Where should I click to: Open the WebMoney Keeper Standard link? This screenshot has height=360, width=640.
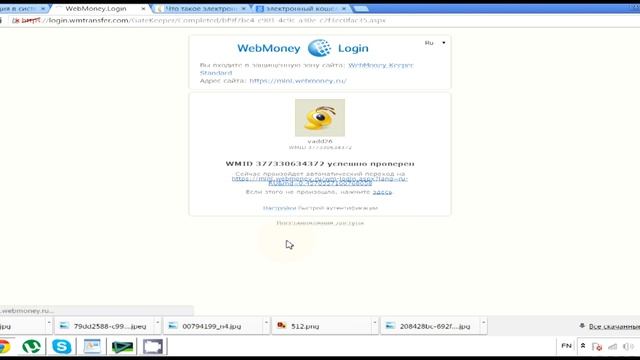(x=307, y=69)
